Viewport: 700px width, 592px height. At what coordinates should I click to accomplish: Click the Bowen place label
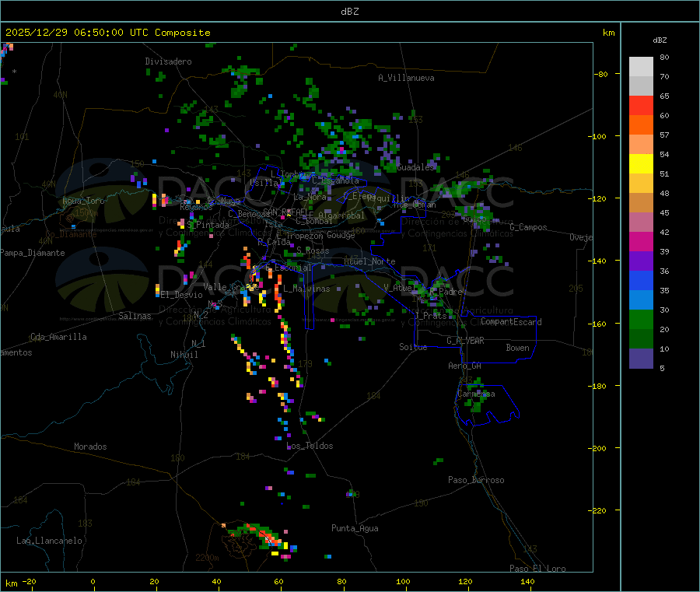point(518,348)
